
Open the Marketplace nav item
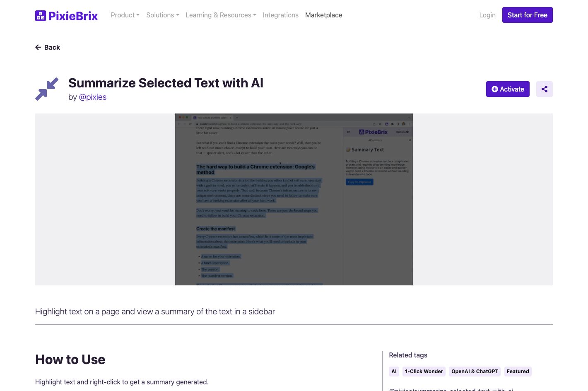pos(323,15)
